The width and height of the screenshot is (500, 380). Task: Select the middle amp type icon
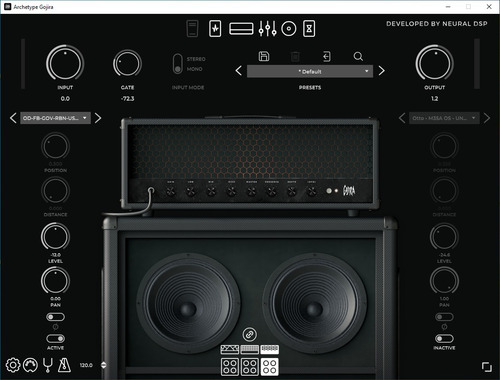[250, 349]
